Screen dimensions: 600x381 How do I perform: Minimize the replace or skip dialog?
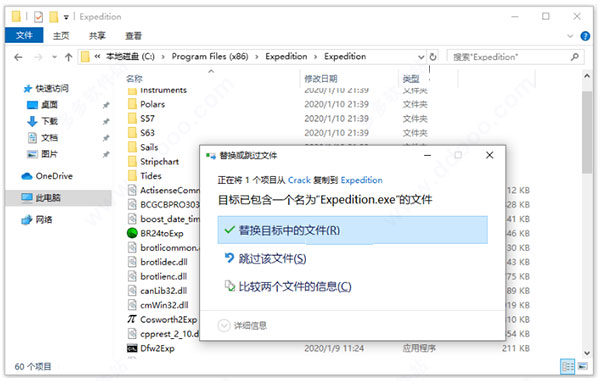[427, 155]
